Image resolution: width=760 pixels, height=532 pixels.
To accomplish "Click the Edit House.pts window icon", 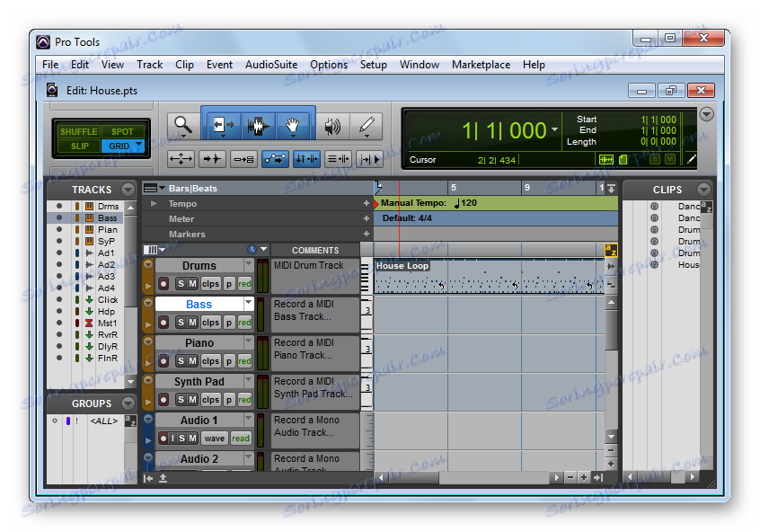I will pyautogui.click(x=52, y=90).
